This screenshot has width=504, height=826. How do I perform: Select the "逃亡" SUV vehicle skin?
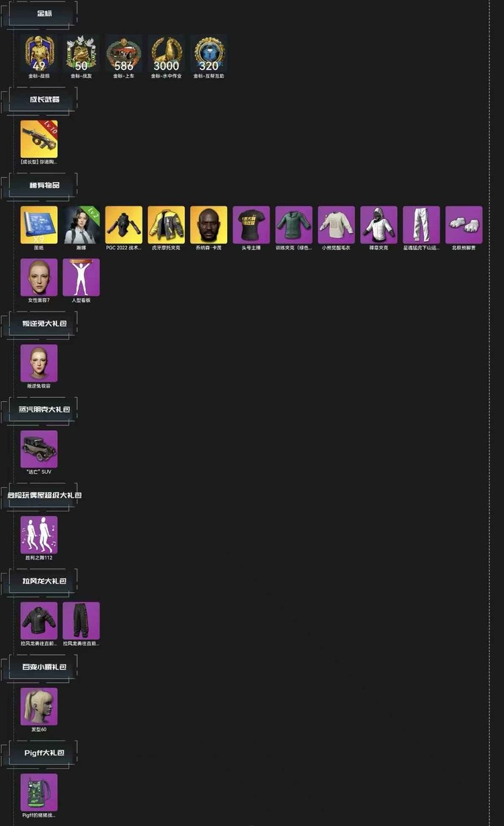point(39,449)
